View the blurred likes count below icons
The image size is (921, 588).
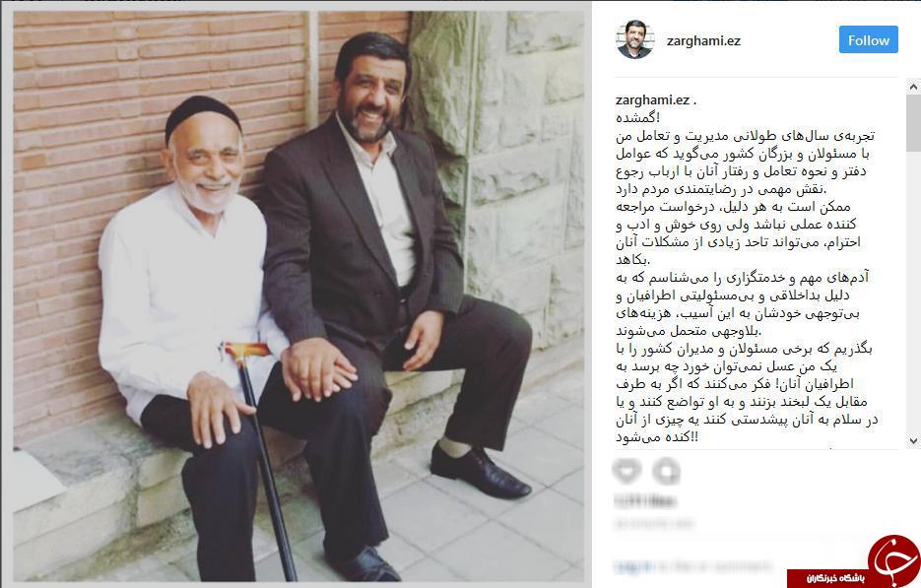(645, 501)
